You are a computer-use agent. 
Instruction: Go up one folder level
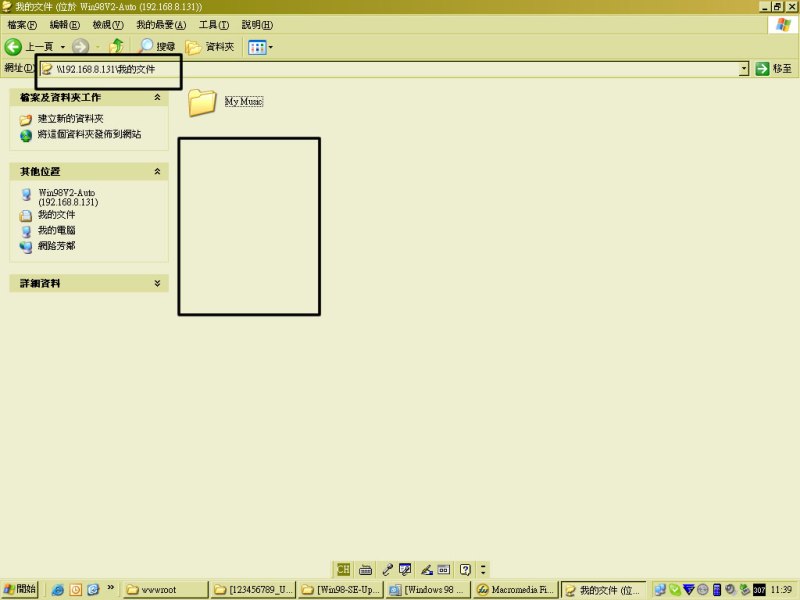click(x=116, y=46)
